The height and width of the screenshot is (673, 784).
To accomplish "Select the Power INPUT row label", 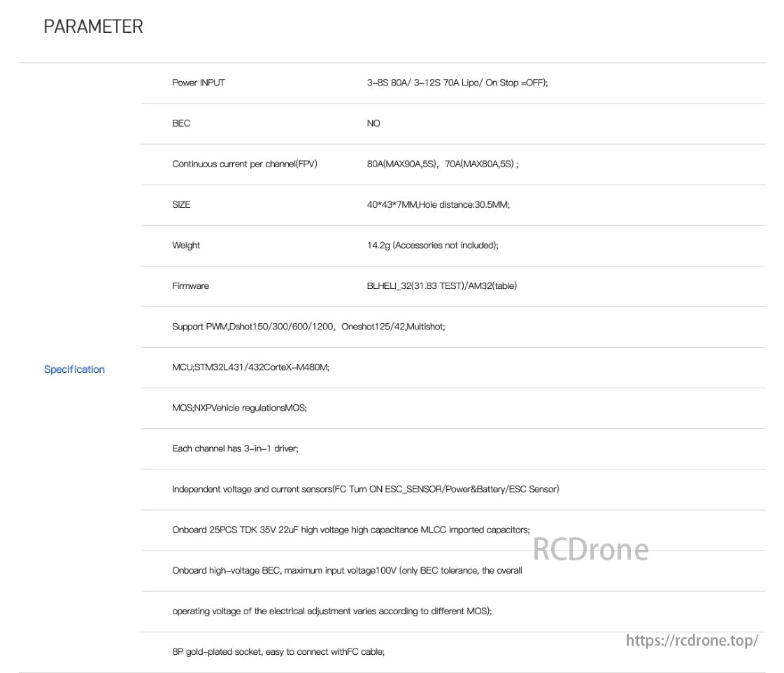I will pyautogui.click(x=199, y=83).
